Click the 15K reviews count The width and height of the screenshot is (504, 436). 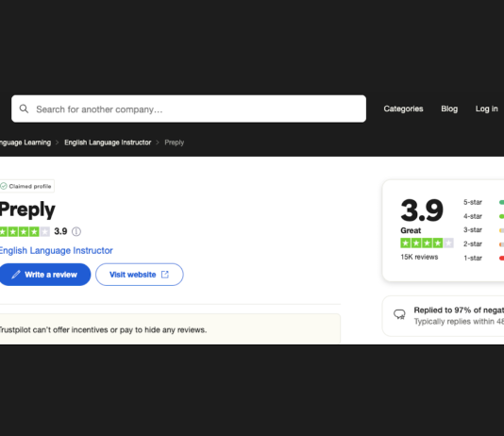tap(419, 257)
